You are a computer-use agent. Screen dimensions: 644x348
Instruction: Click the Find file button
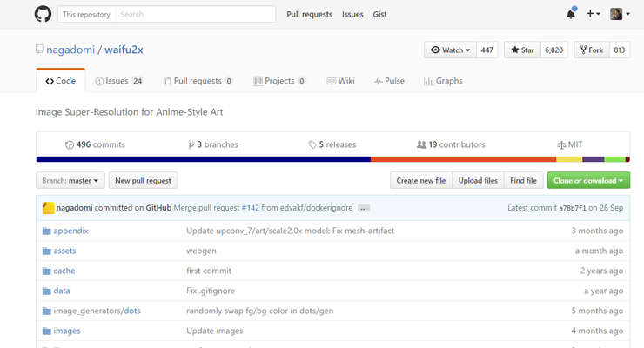(523, 180)
